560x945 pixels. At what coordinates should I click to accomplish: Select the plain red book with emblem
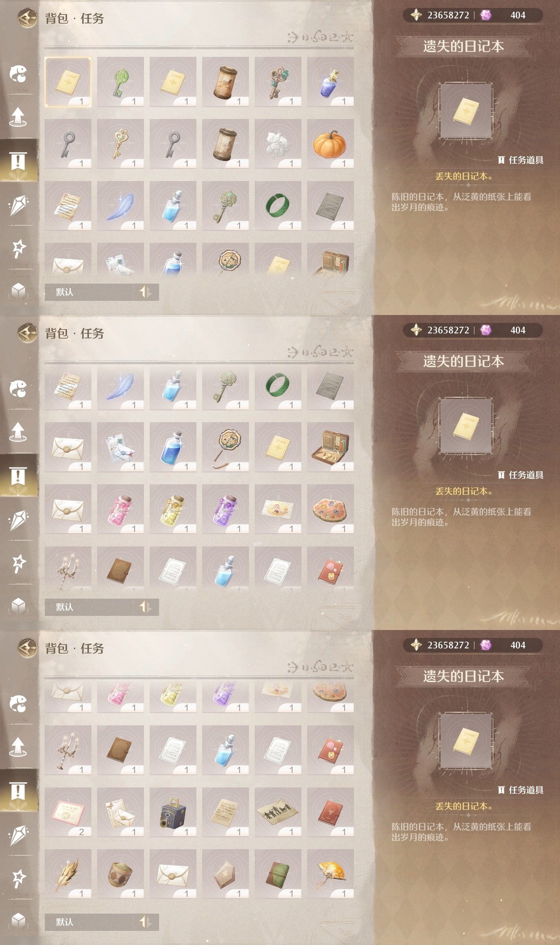tap(330, 812)
